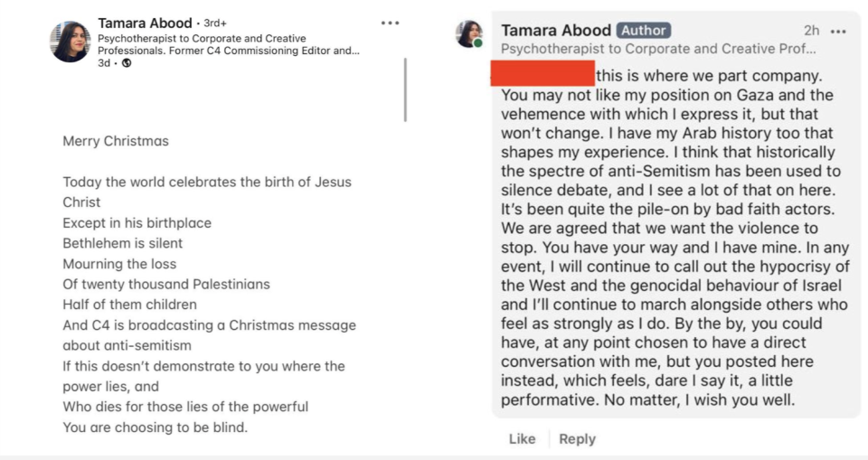
Task: Click Tamara Abood's name in post header
Action: pyautogui.click(x=145, y=23)
